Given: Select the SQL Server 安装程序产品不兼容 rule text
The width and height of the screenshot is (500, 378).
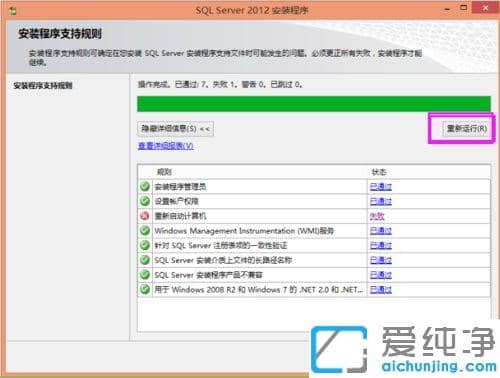Looking at the screenshot, I should [x=208, y=275].
